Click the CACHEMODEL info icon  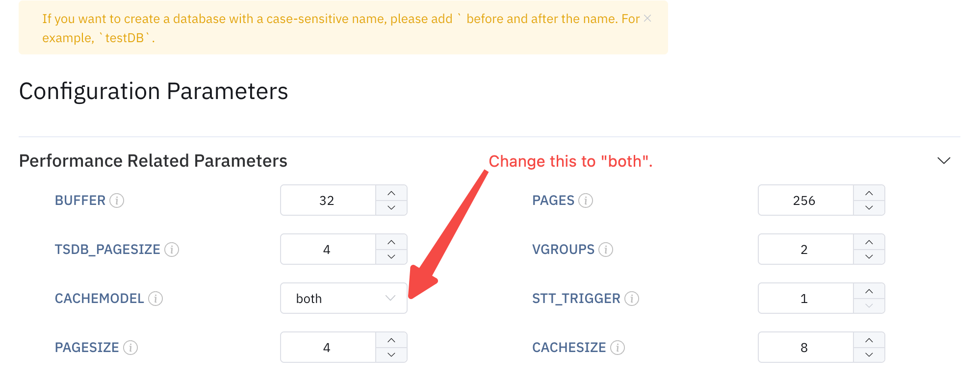[x=155, y=299]
